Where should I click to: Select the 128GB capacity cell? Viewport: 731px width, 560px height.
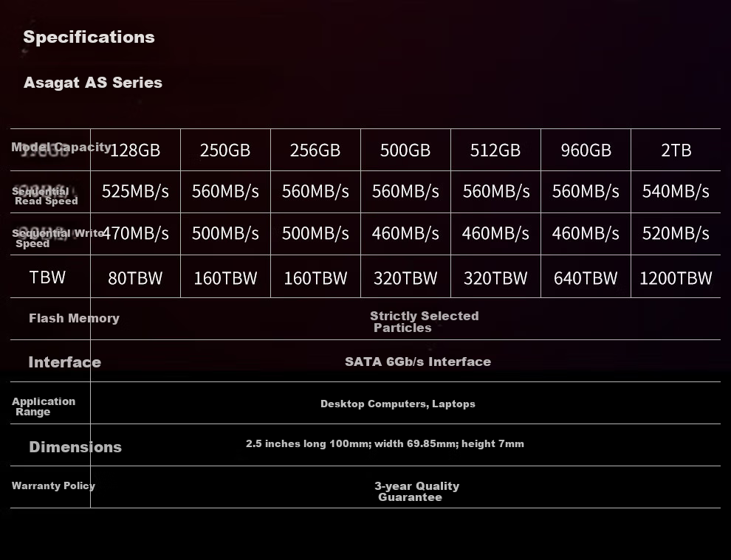tap(135, 150)
